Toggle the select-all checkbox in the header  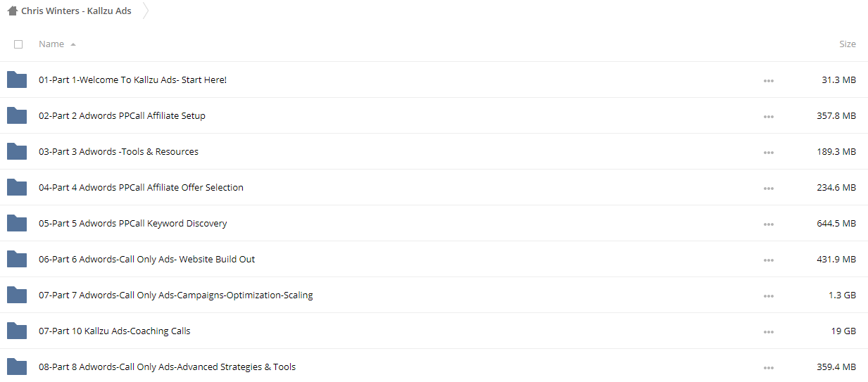18,44
